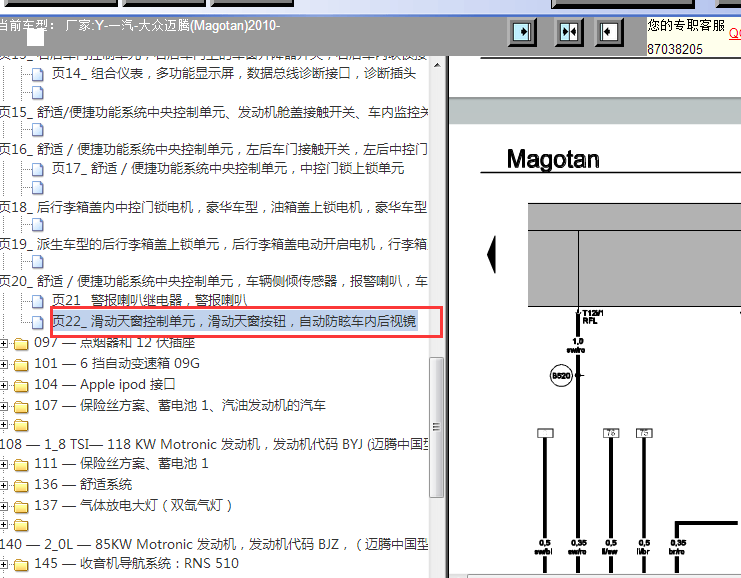Expand the 107 保险丝方案 folder
Screen dimensions: 741x578
coord(4,406)
